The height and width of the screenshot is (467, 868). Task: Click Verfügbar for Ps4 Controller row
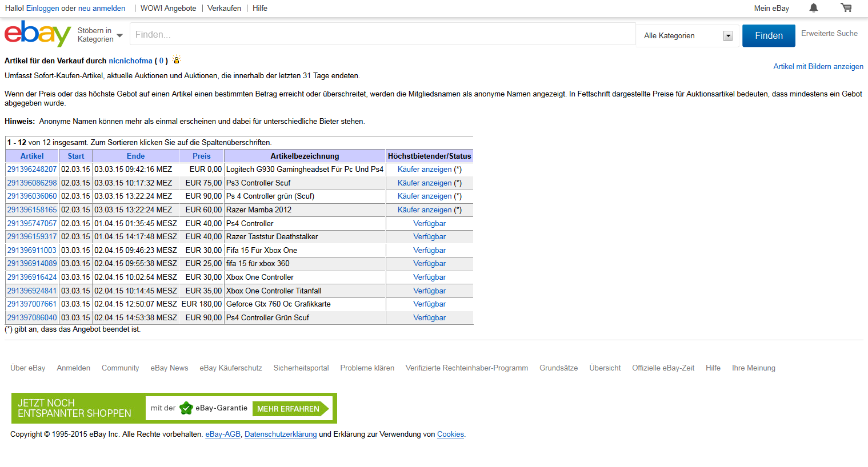[430, 223]
